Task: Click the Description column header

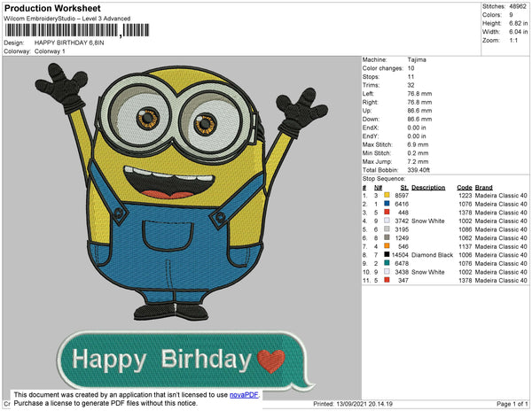Action: [428, 188]
